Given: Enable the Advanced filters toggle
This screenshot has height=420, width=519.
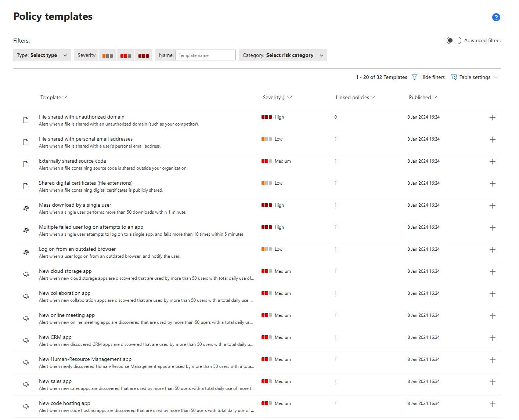Looking at the screenshot, I should pyautogui.click(x=454, y=40).
